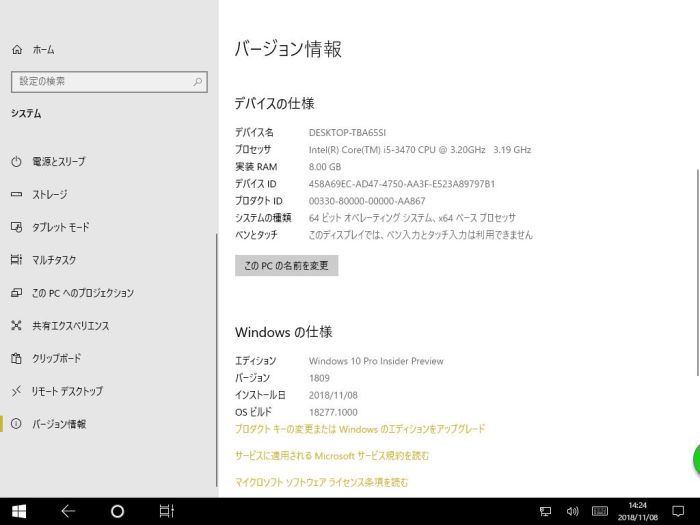Open the Windows Start menu

(18, 511)
